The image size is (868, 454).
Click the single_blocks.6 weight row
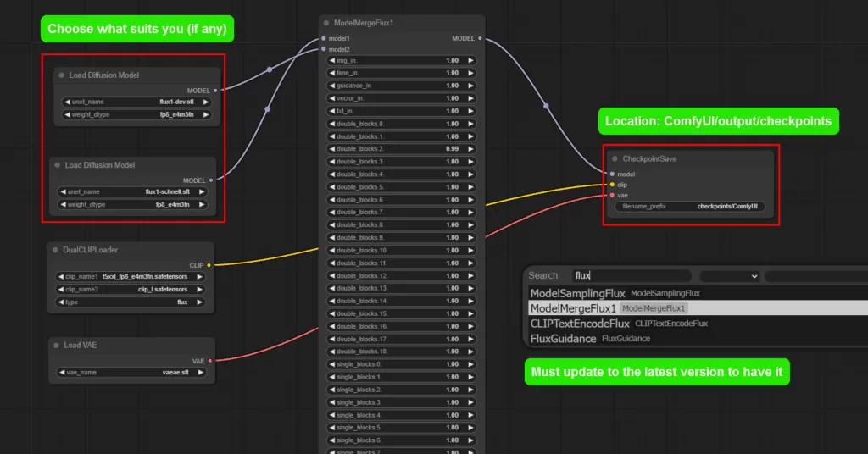(x=401, y=440)
